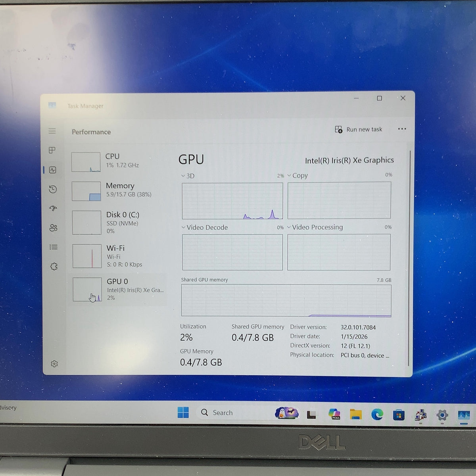Viewport: 476px width, 476px height.
Task: Click the Shared GPU memory 0.4/7.8 GB value
Action: point(253,338)
